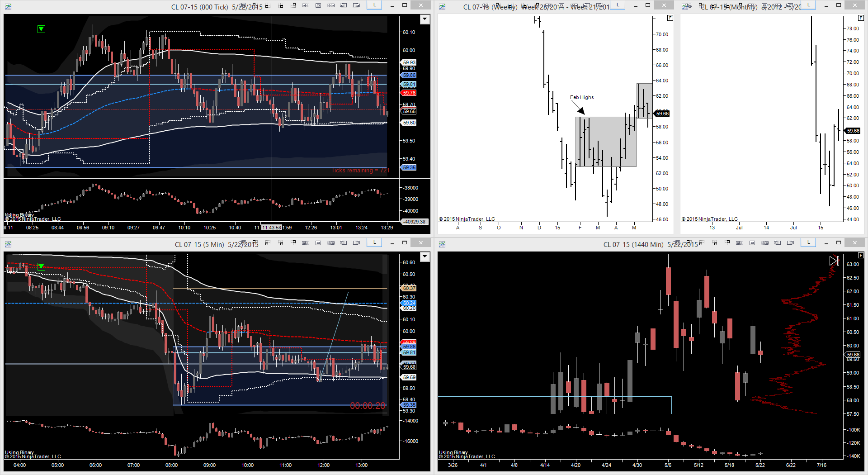Open the 1440 Min window's chart icon menu

442,244
